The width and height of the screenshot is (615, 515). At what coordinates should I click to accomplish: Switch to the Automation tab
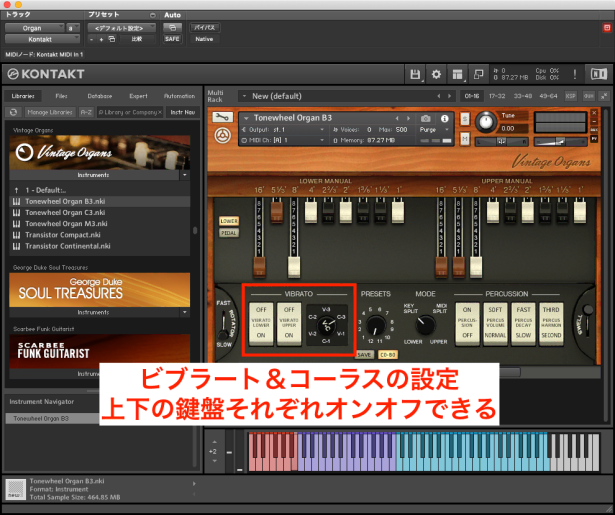coord(179,96)
